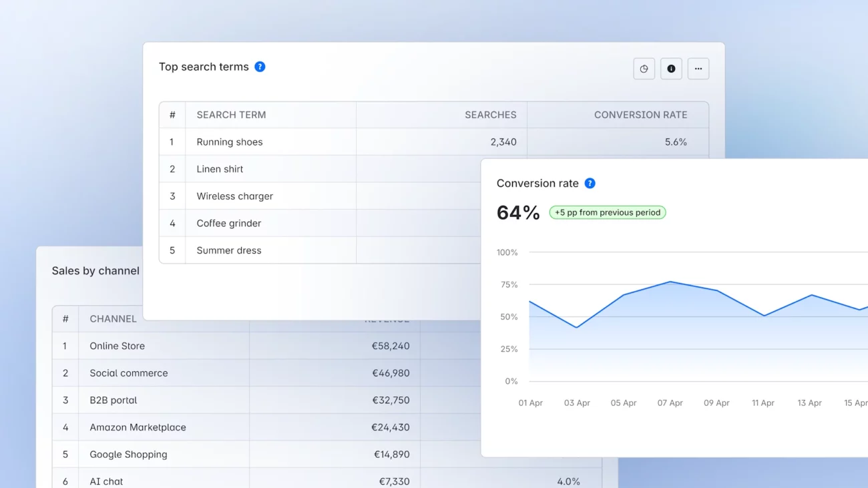Click the 64% headline figure
Viewport: 868px width, 488px height.
tap(518, 213)
